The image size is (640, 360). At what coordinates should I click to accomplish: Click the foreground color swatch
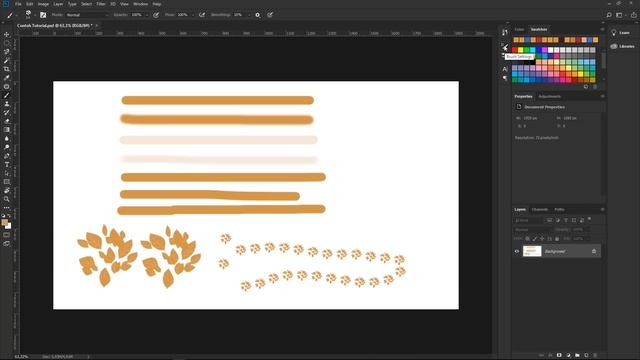pos(5,222)
